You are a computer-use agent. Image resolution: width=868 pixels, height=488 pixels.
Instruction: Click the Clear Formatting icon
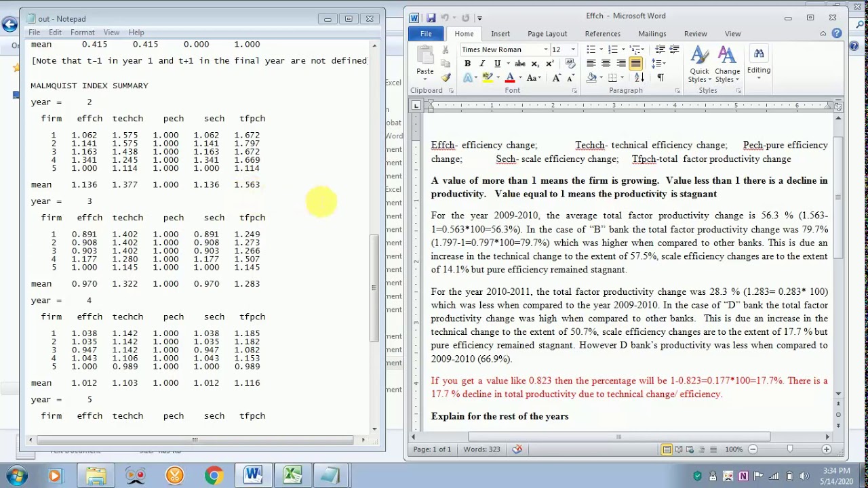tap(570, 64)
